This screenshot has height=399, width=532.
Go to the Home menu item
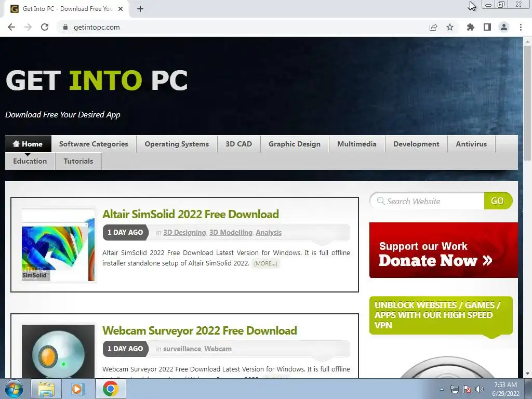click(x=28, y=144)
